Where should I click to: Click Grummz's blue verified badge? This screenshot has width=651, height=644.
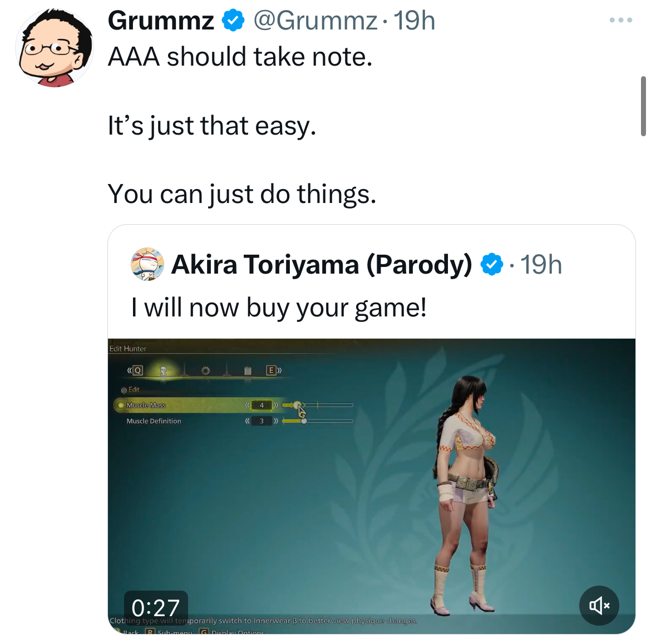click(233, 21)
